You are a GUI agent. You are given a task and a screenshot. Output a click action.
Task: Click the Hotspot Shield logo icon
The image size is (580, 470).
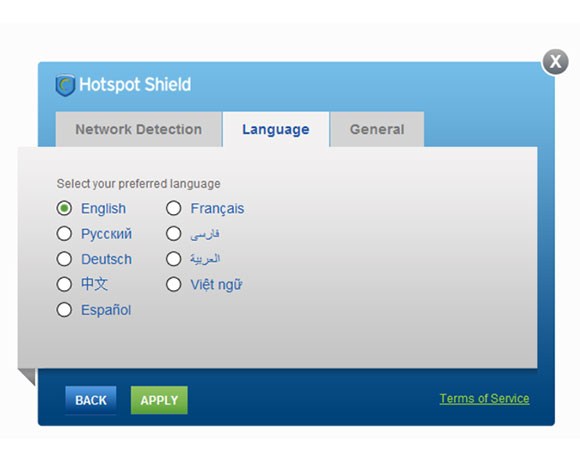[65, 85]
